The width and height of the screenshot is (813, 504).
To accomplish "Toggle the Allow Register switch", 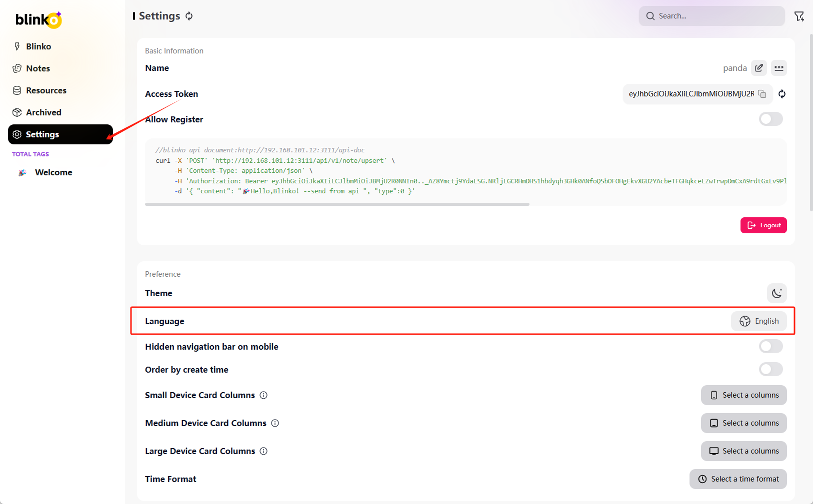I will (770, 119).
